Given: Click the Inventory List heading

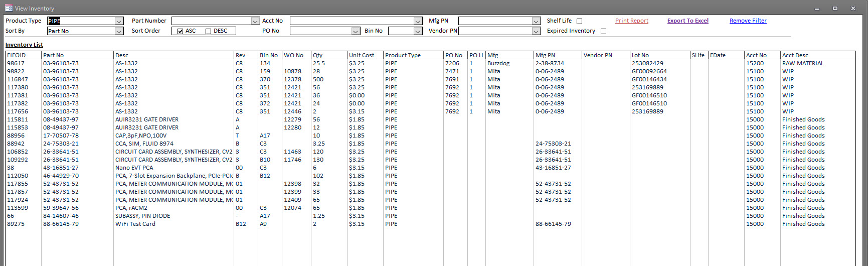Looking at the screenshot, I should [x=24, y=45].
